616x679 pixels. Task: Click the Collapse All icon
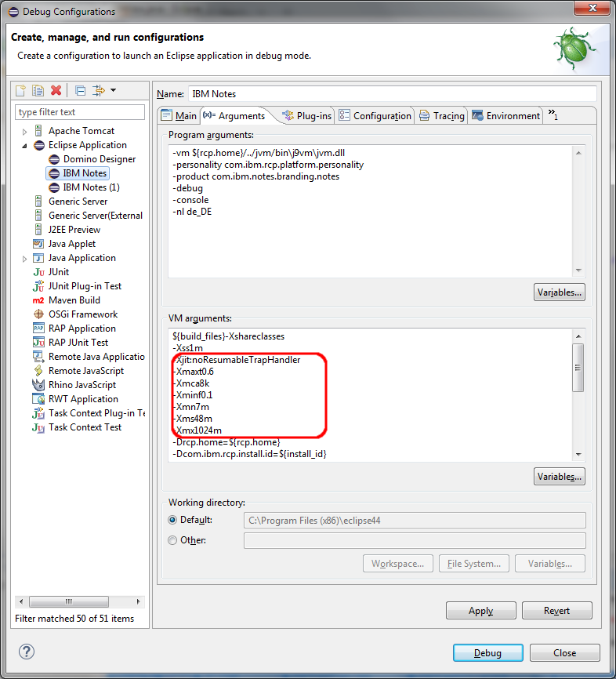(x=80, y=91)
